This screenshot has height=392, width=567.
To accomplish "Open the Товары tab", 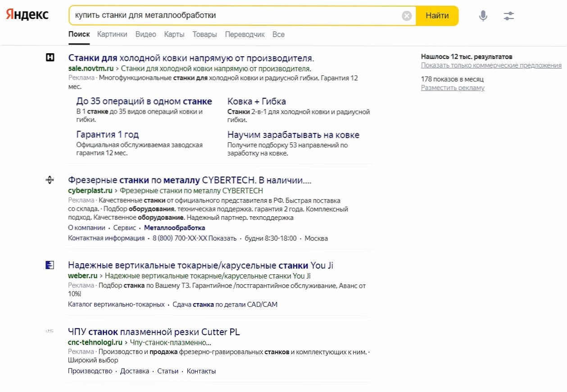I will click(205, 34).
